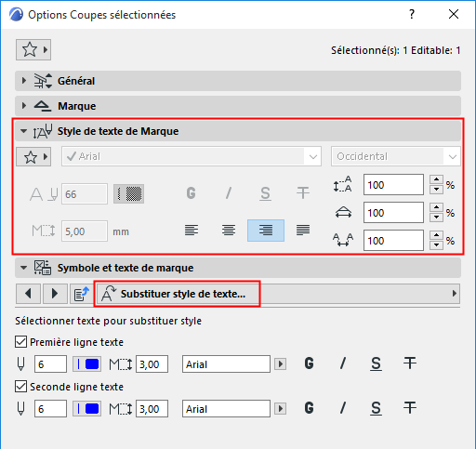Decrease line spacing with down stepper

click(x=437, y=189)
